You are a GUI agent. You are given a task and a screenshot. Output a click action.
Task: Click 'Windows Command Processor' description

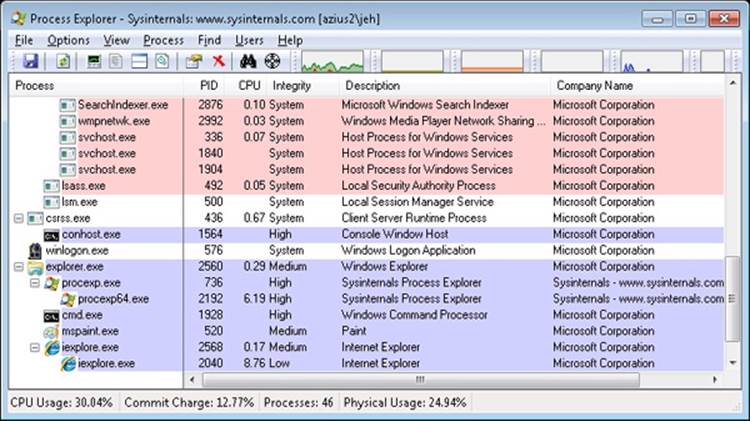[x=415, y=315]
